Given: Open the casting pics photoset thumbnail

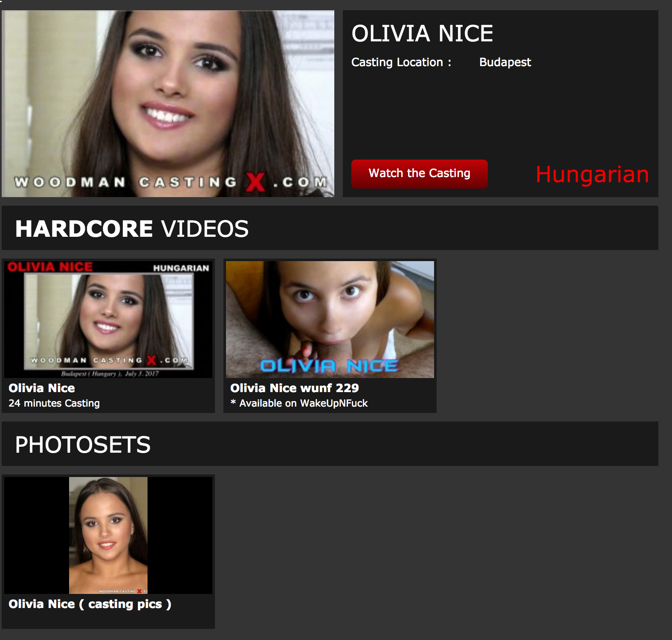Looking at the screenshot, I should (x=108, y=535).
